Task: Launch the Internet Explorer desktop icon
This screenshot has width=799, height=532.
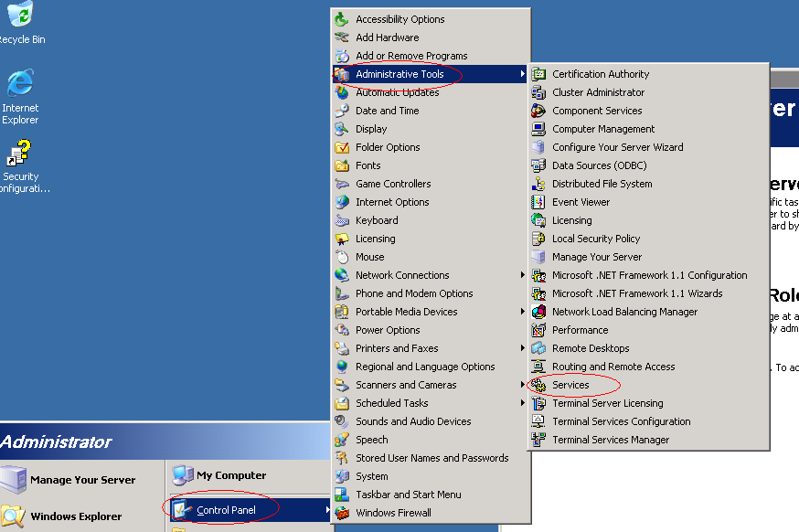Action: (20, 83)
